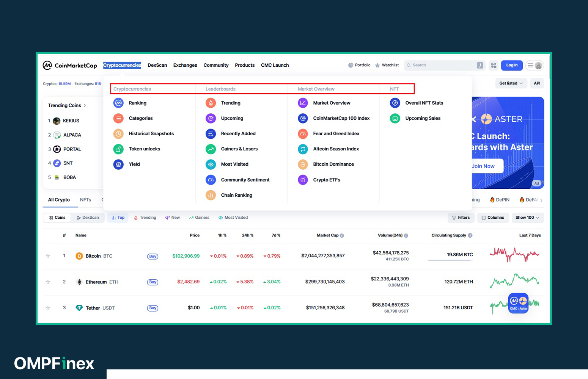
Task: Click the API button
Action: (x=537, y=83)
